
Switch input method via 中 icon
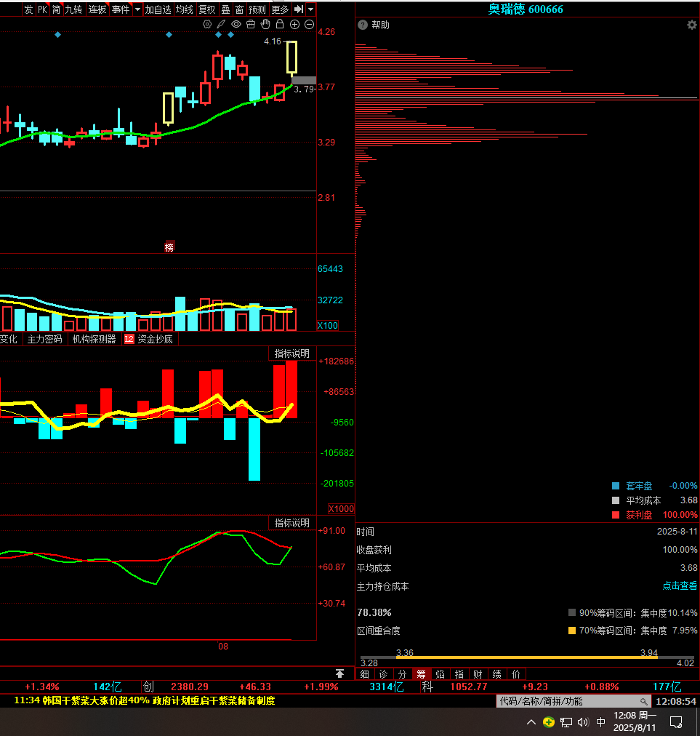[x=600, y=722]
